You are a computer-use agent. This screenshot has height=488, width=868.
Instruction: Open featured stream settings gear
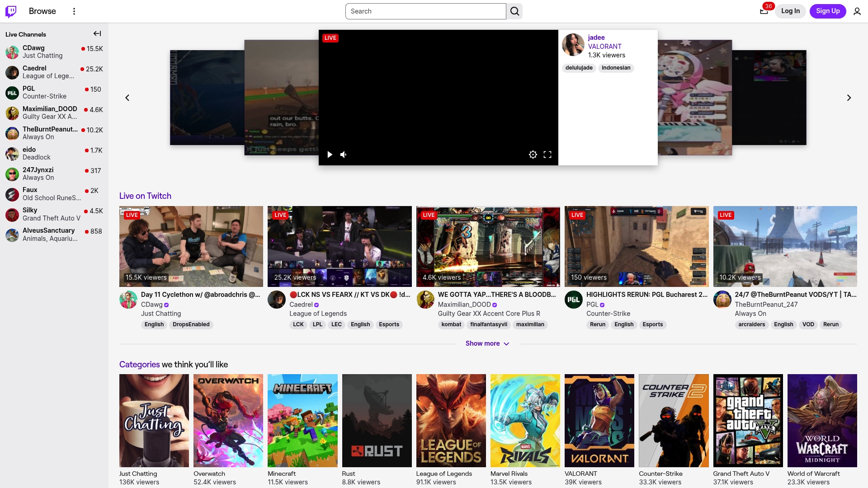tap(533, 155)
